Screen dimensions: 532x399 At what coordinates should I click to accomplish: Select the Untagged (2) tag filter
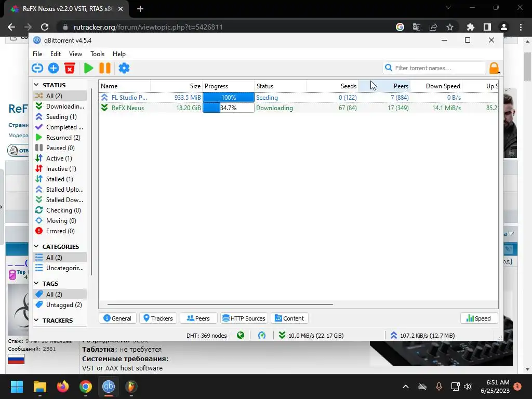point(60,304)
